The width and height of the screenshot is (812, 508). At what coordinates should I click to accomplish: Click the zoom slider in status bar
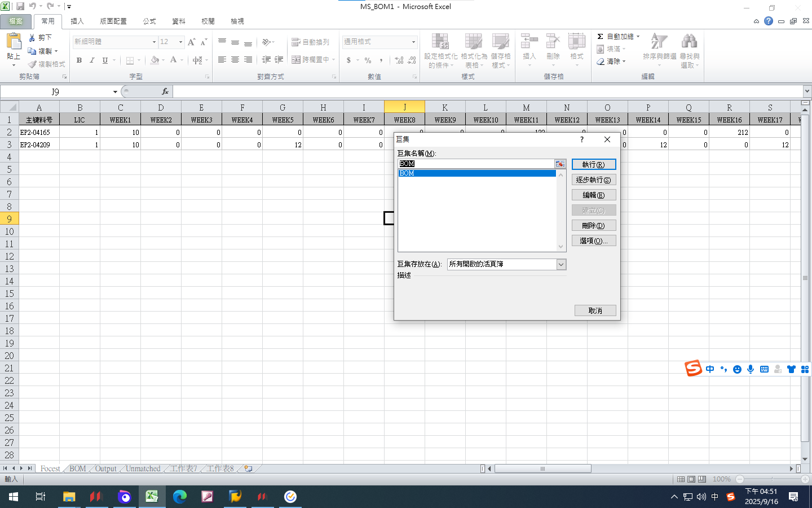click(x=773, y=479)
